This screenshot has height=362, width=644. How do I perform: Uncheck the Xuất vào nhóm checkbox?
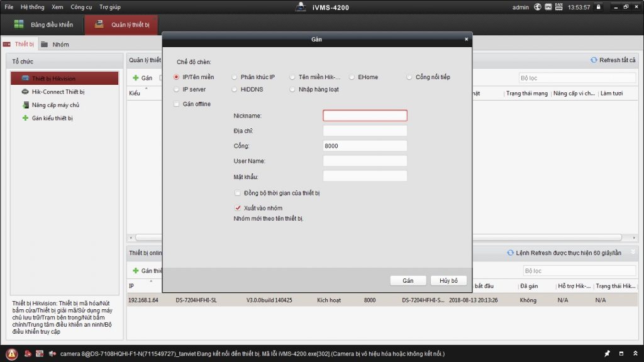pos(238,208)
